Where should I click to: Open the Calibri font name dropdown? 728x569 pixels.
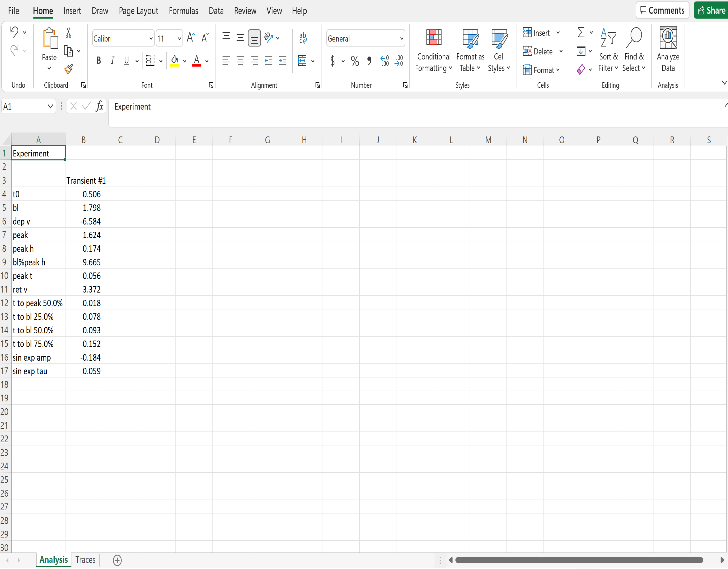point(151,39)
